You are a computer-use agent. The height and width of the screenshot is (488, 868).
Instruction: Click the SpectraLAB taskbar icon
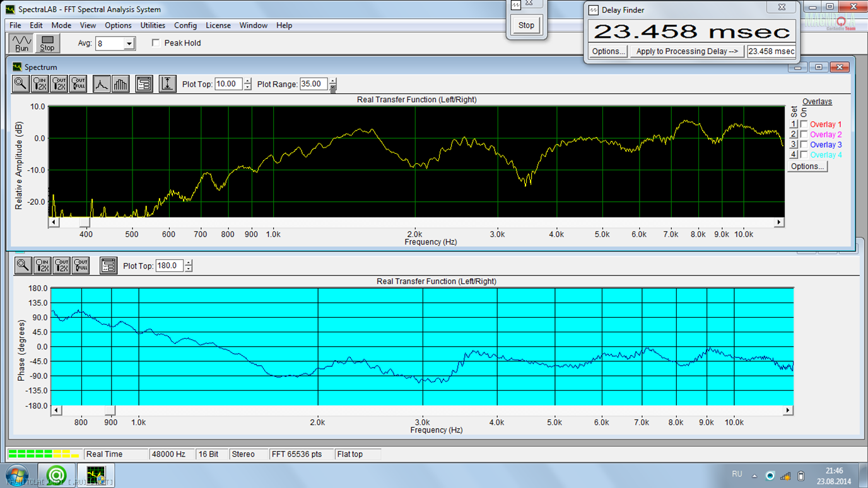click(x=96, y=475)
